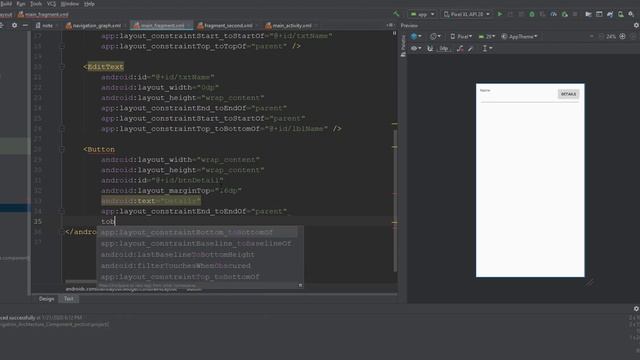640x360 pixels.
Task: Open the vertical Palette side tab in Preview
Action: pos(403,46)
